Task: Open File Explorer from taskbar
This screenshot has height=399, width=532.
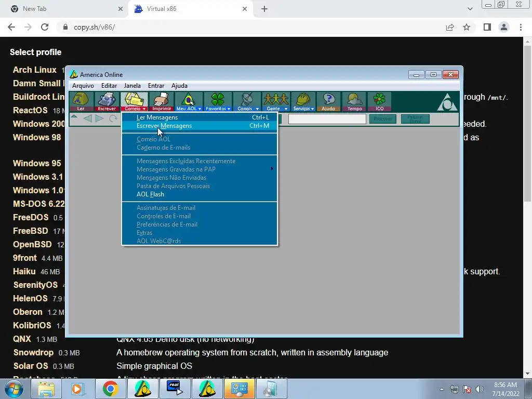Action: (x=46, y=389)
